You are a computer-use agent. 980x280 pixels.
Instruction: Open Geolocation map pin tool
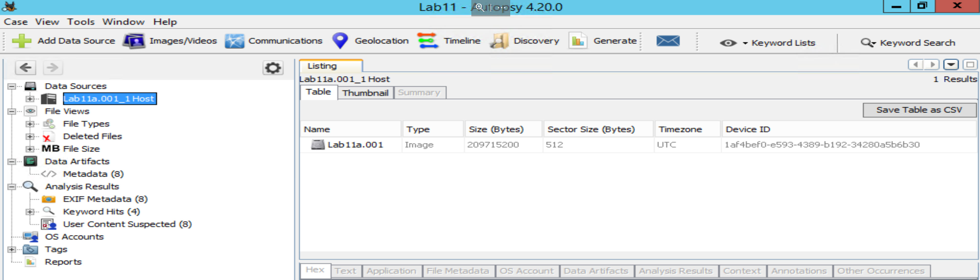[340, 41]
